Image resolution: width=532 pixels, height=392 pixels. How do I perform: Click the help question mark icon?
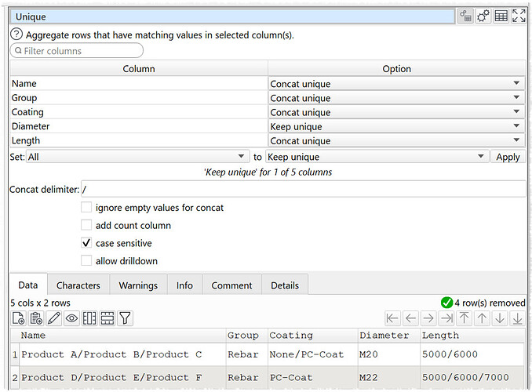tap(16, 34)
